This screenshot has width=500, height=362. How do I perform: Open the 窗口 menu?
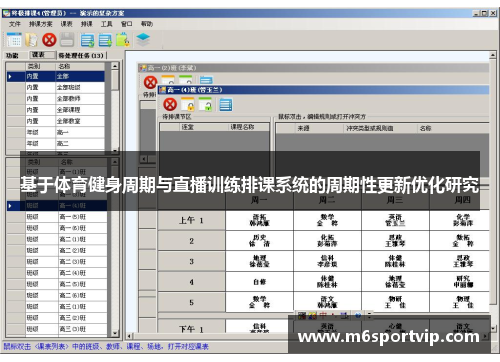(127, 24)
